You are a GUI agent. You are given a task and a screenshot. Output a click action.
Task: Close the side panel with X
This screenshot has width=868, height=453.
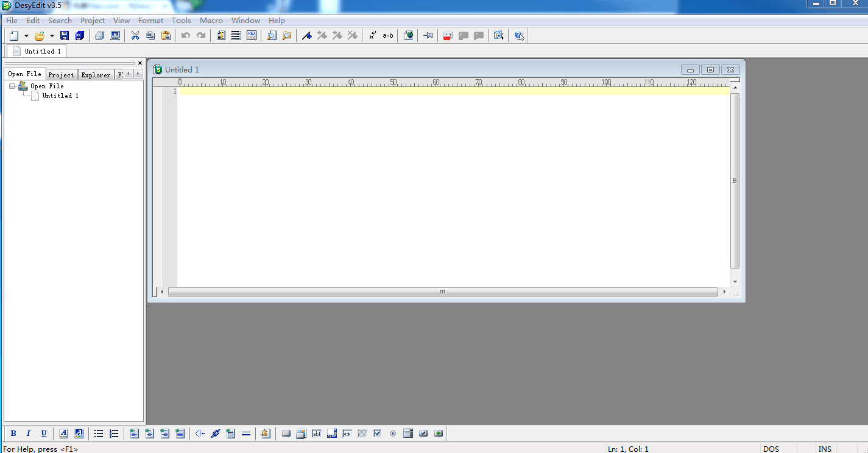point(139,63)
